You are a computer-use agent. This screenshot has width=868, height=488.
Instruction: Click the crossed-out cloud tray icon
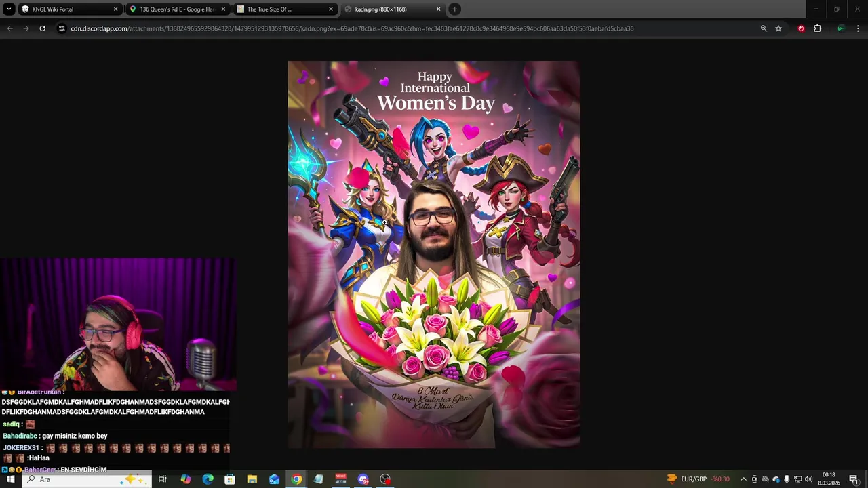click(765, 479)
